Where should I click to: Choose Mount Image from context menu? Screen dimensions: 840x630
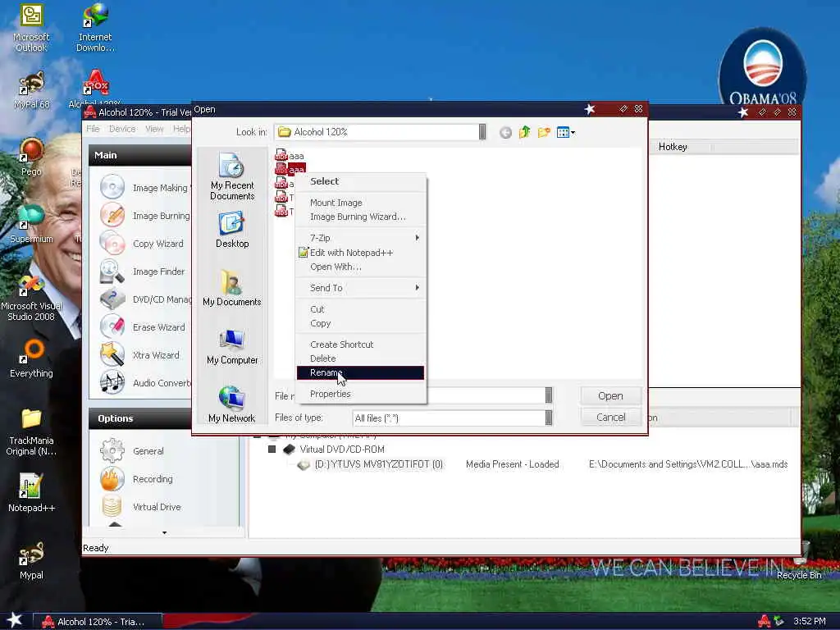(361, 203)
